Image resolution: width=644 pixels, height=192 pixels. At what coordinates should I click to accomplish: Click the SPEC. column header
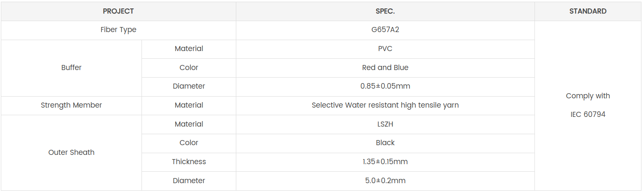pyautogui.click(x=385, y=11)
